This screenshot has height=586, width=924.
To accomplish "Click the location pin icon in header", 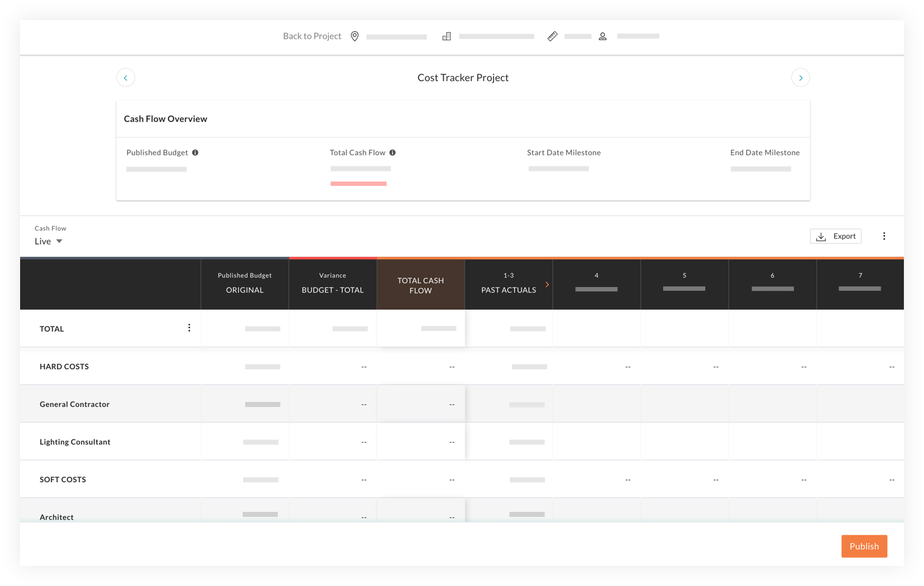I will pos(355,36).
